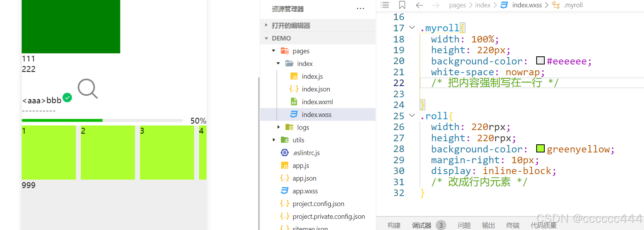Click the 111 text in preview
Viewport: 644px width, 230px height.
tap(29, 59)
